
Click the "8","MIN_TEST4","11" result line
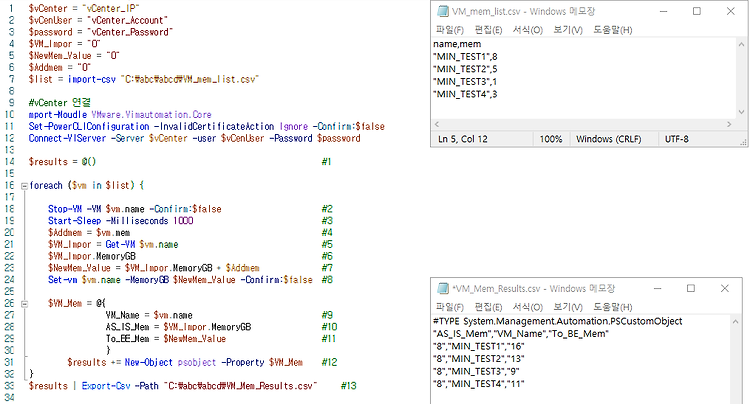click(x=479, y=383)
